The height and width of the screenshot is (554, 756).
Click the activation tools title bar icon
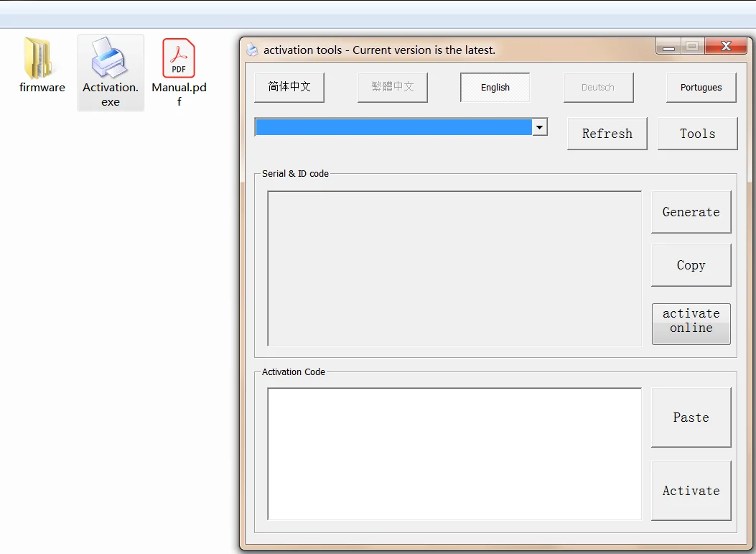click(x=252, y=50)
